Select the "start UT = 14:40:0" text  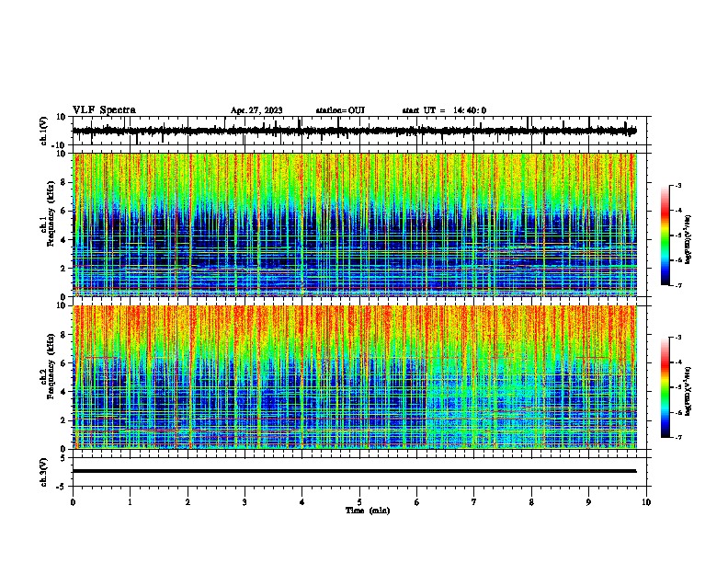[444, 110]
